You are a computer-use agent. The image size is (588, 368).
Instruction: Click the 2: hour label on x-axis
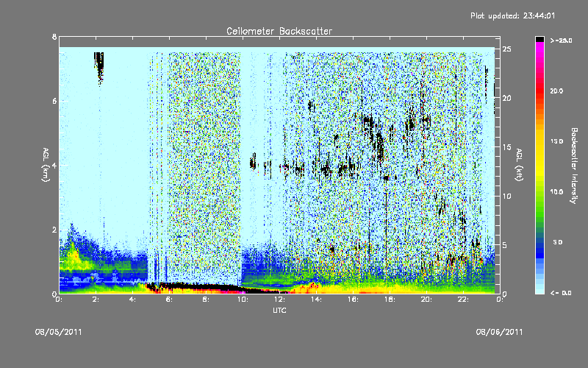point(96,300)
